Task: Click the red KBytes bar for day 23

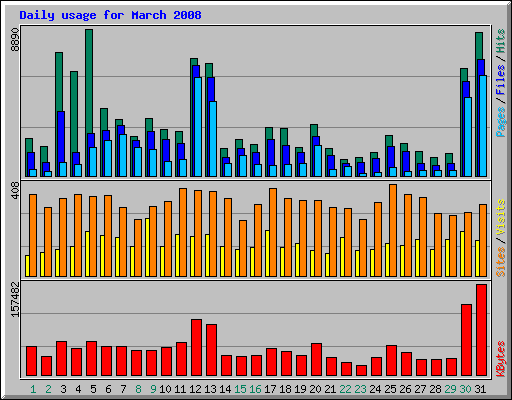Action: pyautogui.click(x=361, y=371)
